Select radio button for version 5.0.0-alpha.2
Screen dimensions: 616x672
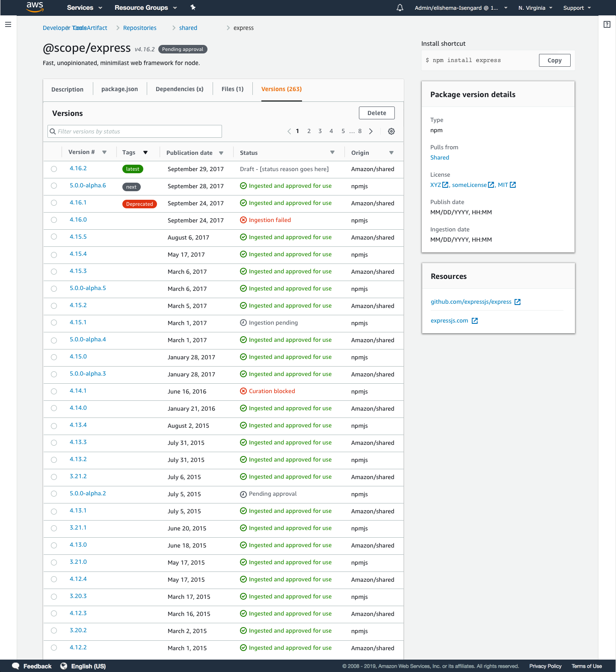pos(54,494)
